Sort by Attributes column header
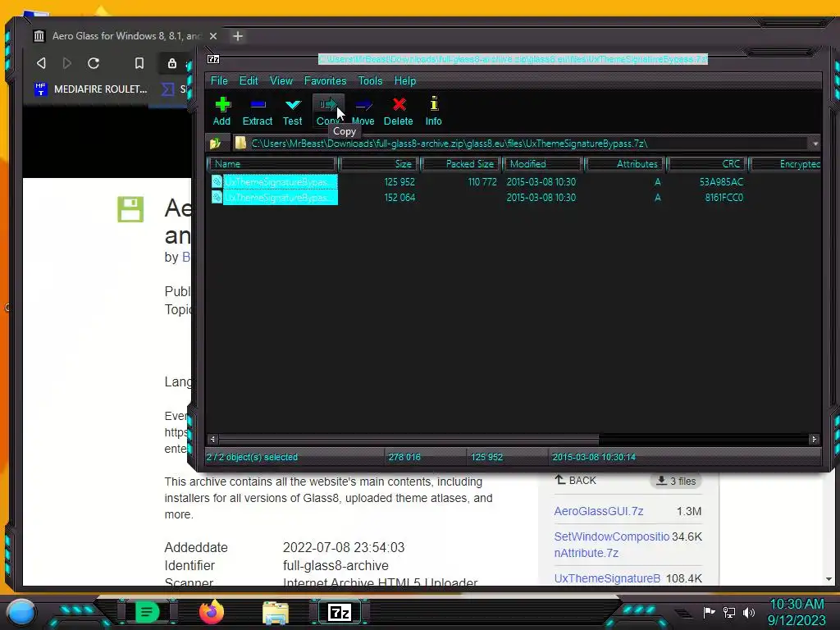This screenshot has width=840, height=630. coord(625,164)
